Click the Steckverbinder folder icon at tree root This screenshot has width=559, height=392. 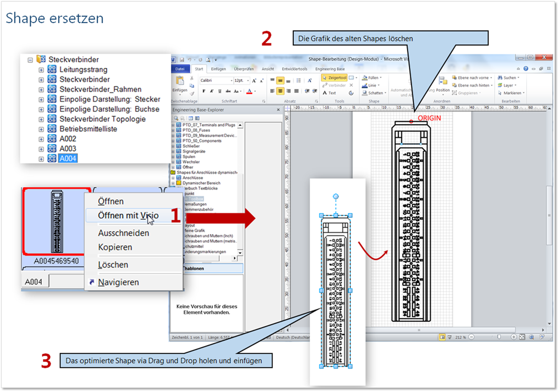[x=41, y=59]
